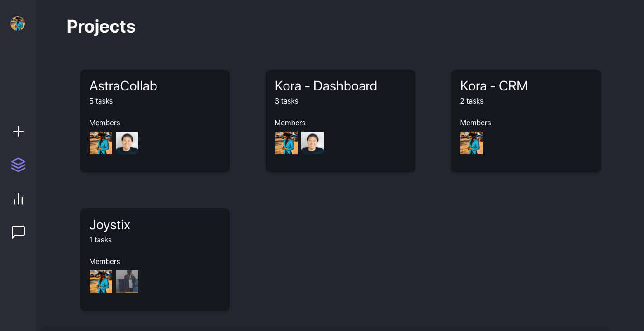Click your profile avatar in the sidebar
The image size is (644, 331).
point(17,24)
